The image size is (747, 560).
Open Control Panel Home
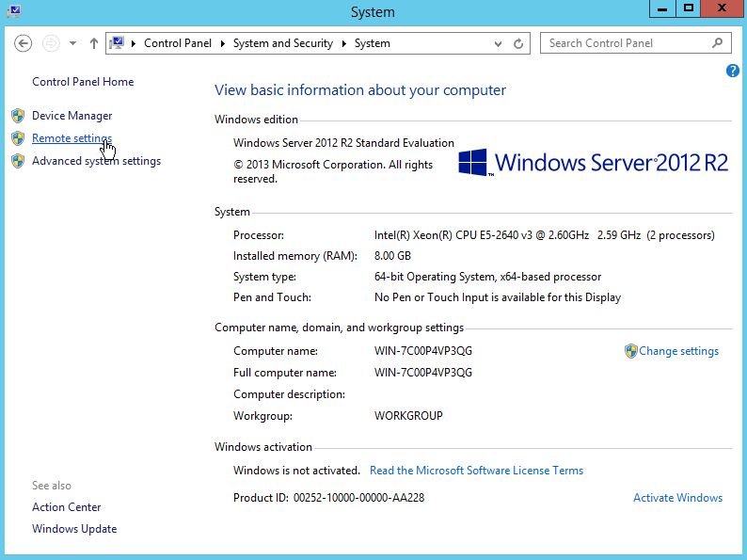click(83, 82)
